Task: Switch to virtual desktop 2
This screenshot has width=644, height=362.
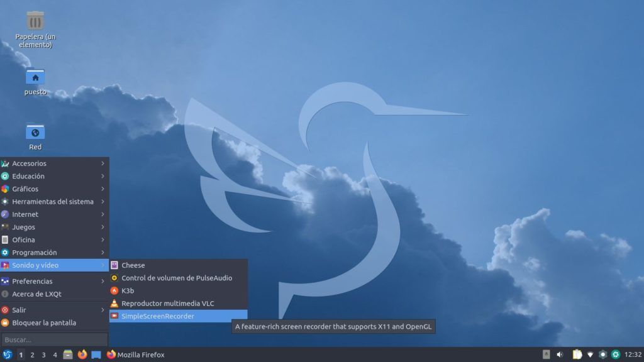Action: tap(32, 355)
